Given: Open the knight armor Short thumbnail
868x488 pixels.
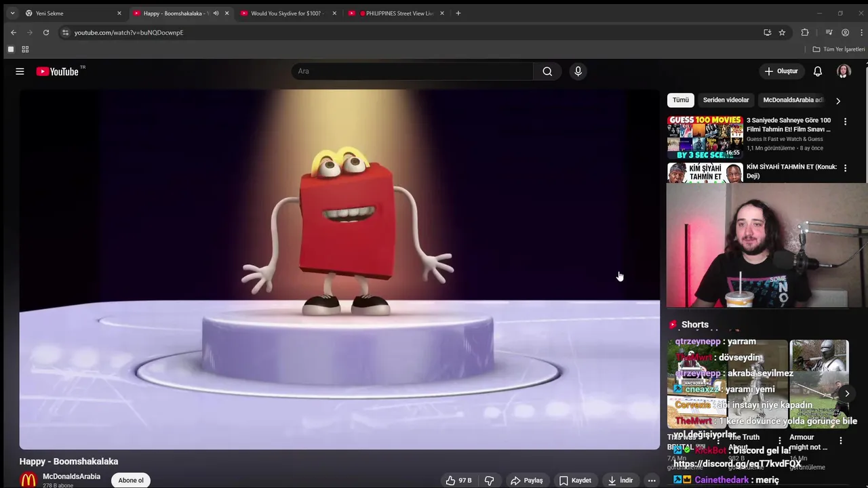Looking at the screenshot, I should tap(819, 384).
